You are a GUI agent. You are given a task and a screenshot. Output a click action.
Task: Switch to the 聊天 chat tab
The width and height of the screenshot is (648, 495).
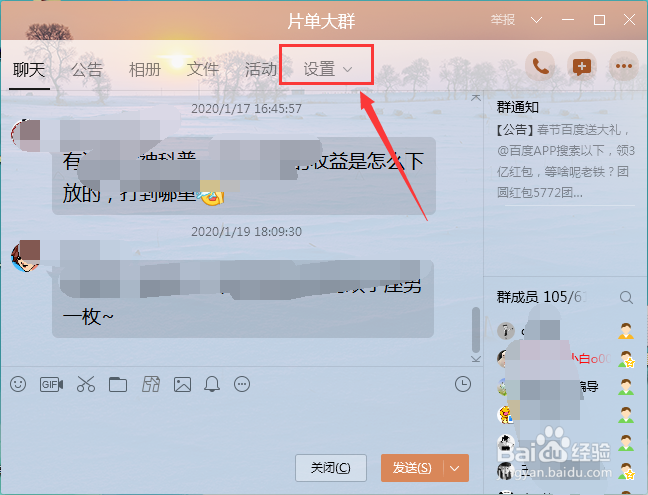point(29,69)
